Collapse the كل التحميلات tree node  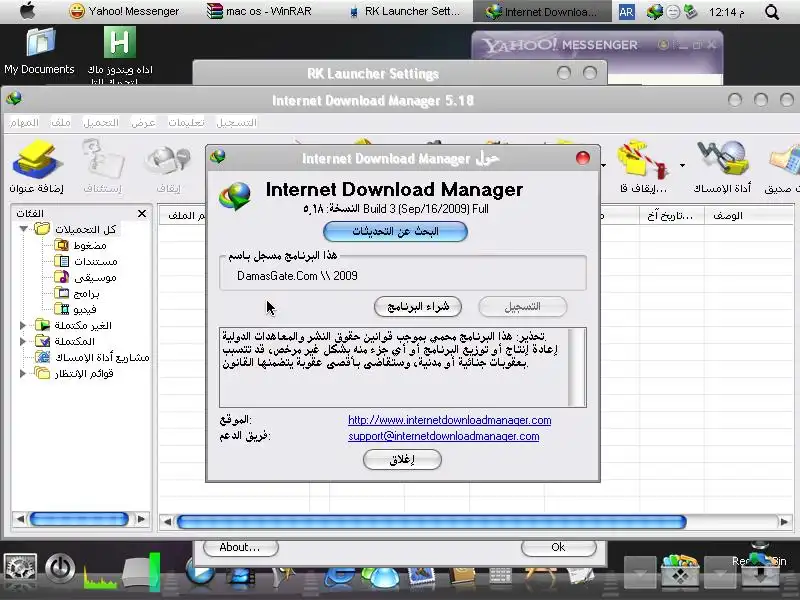(x=23, y=229)
